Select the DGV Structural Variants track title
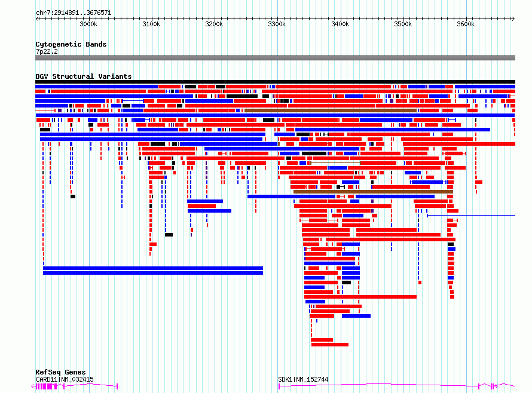The width and height of the screenshot is (532, 393). pyautogui.click(x=84, y=76)
